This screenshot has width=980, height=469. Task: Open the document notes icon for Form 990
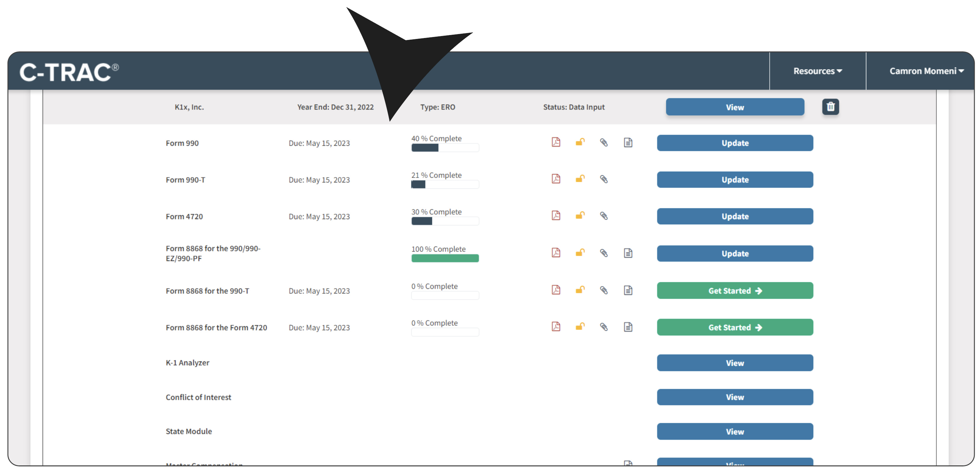(x=628, y=142)
